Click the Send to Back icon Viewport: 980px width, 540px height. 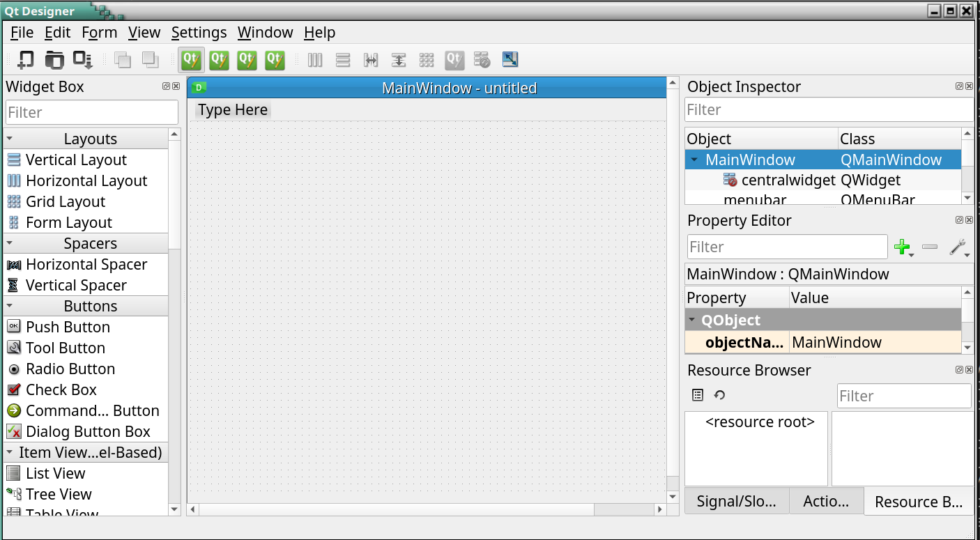[123, 60]
